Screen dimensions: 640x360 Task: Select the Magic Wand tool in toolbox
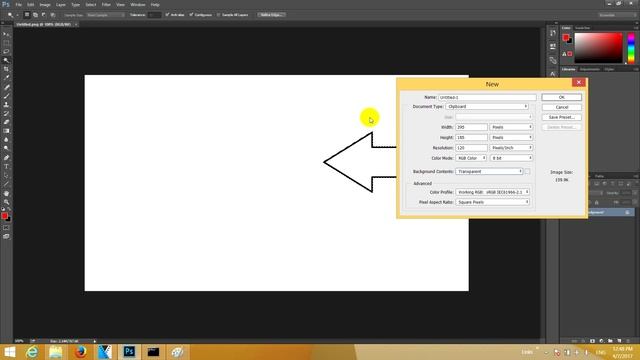pyautogui.click(x=6, y=60)
